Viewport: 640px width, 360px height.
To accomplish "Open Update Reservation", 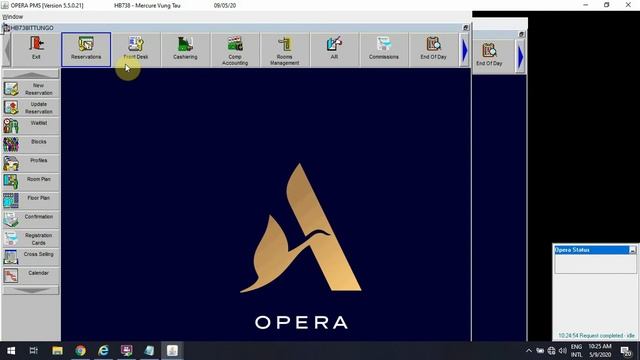I will coord(31,108).
